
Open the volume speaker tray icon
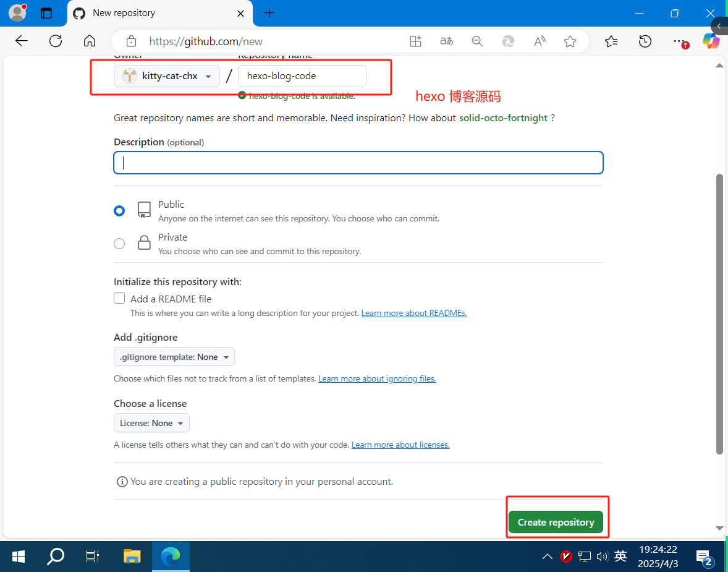602,556
